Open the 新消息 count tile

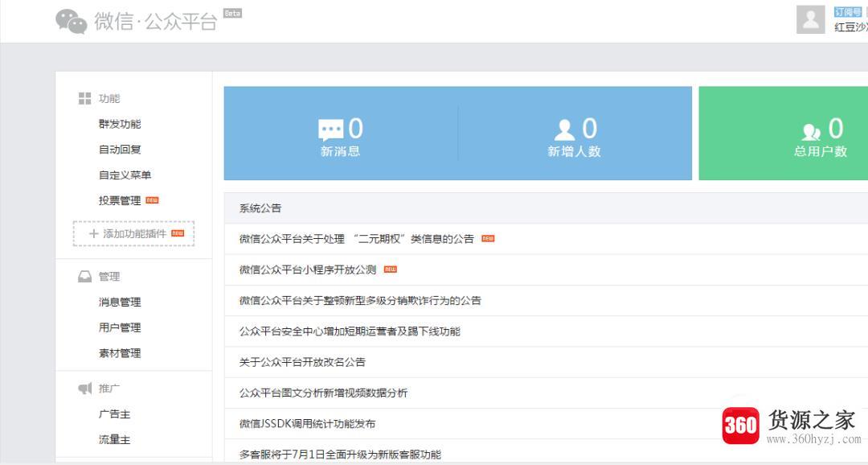[341, 133]
